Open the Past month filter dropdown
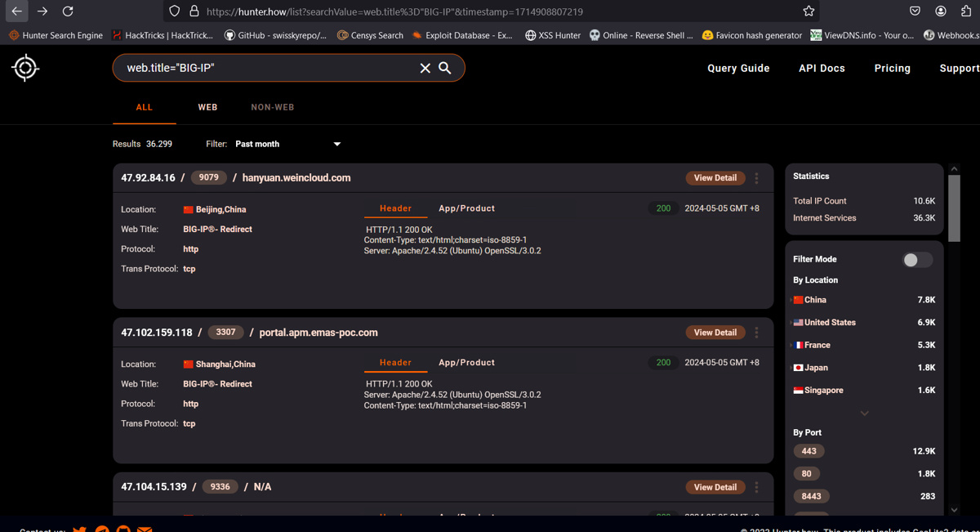 click(x=288, y=144)
